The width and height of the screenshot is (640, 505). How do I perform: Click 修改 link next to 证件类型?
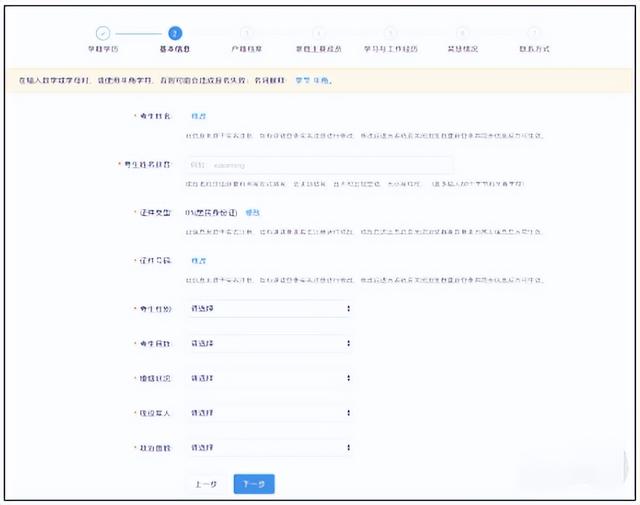(x=252, y=213)
